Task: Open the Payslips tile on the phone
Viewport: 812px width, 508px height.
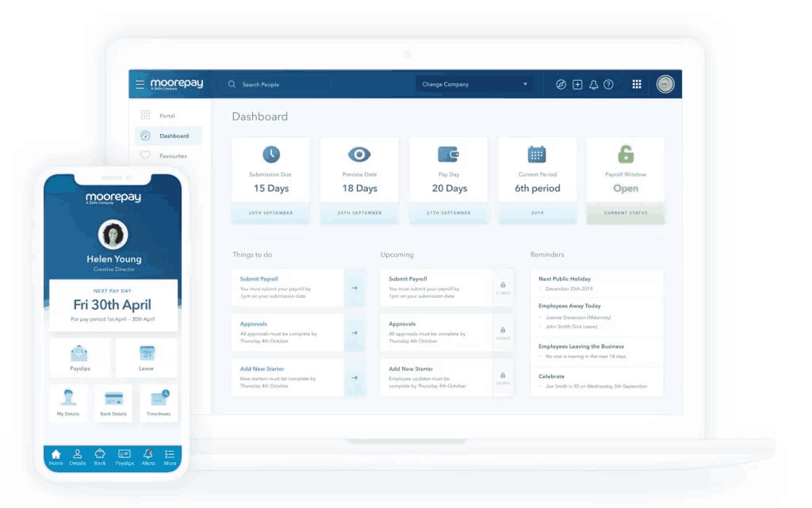Action: 80,357
